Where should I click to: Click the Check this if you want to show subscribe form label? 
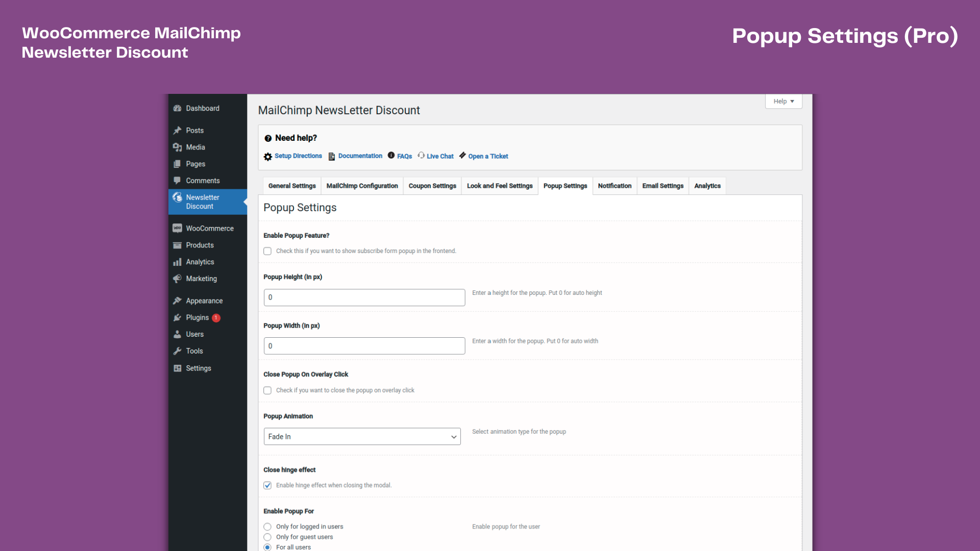pyautogui.click(x=366, y=251)
